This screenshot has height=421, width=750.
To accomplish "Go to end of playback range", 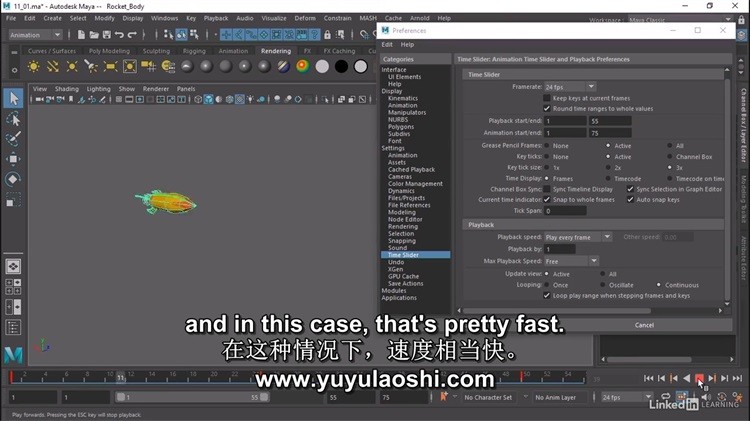I will pyautogui.click(x=737, y=378).
